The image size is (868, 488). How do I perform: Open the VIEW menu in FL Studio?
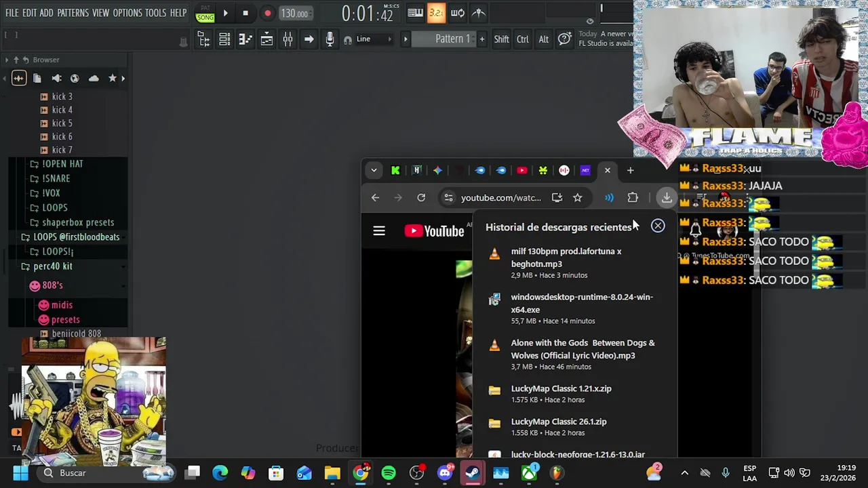coord(100,13)
